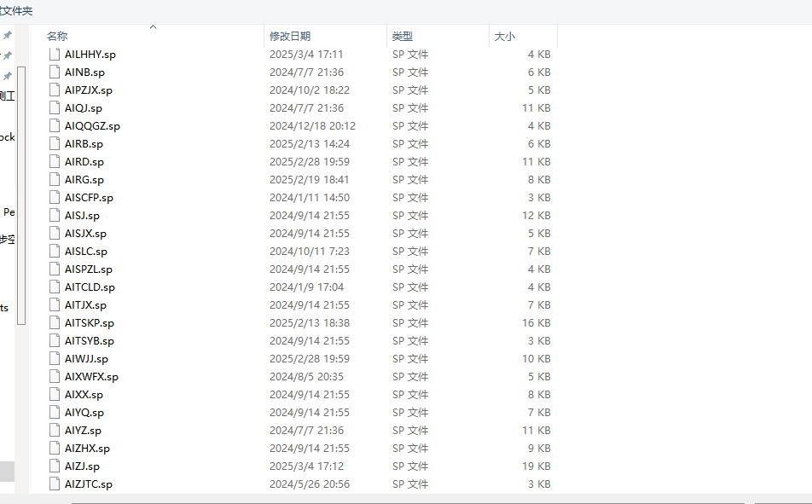Select file name AIQJ.sp
The width and height of the screenshot is (812, 504).
point(84,107)
